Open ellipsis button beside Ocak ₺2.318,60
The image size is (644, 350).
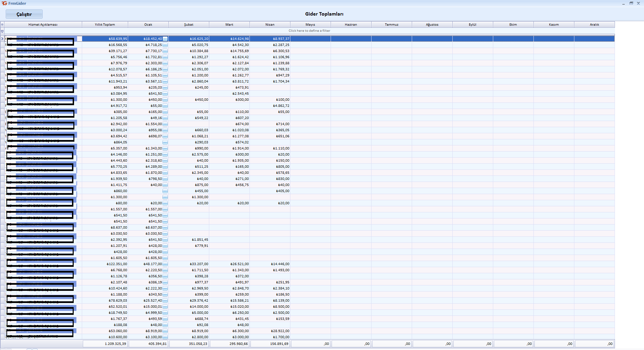165,161
